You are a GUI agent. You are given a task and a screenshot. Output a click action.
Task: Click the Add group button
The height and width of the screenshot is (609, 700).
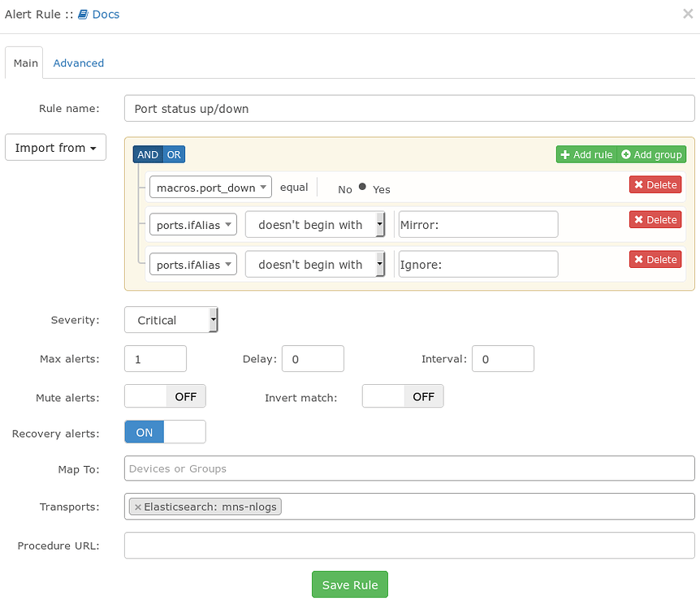click(x=651, y=154)
